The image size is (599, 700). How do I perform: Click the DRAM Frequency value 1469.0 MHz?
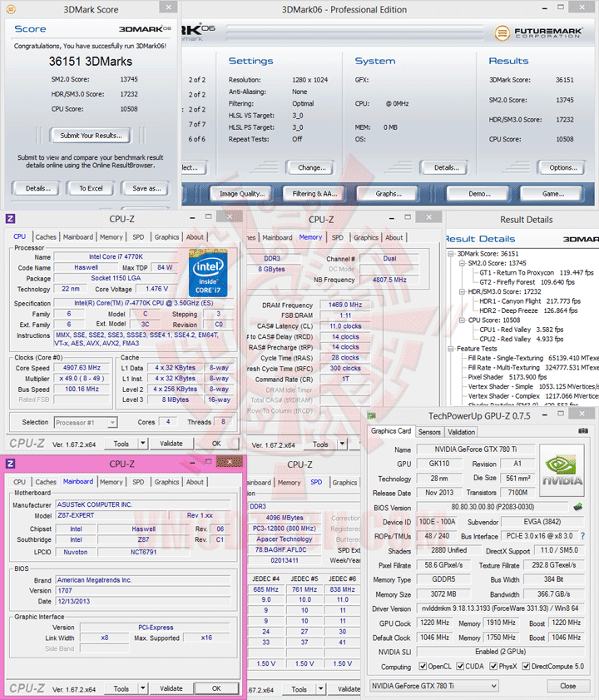pos(345,305)
